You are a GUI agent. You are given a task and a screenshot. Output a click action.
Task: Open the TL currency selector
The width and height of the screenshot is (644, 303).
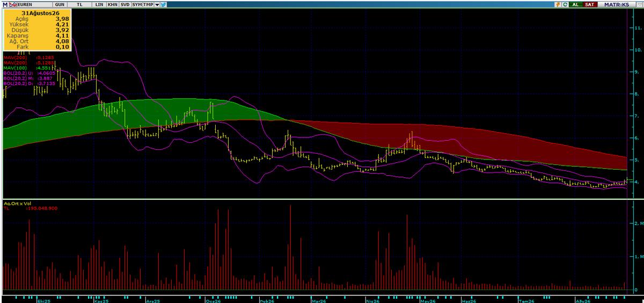click(x=79, y=4)
